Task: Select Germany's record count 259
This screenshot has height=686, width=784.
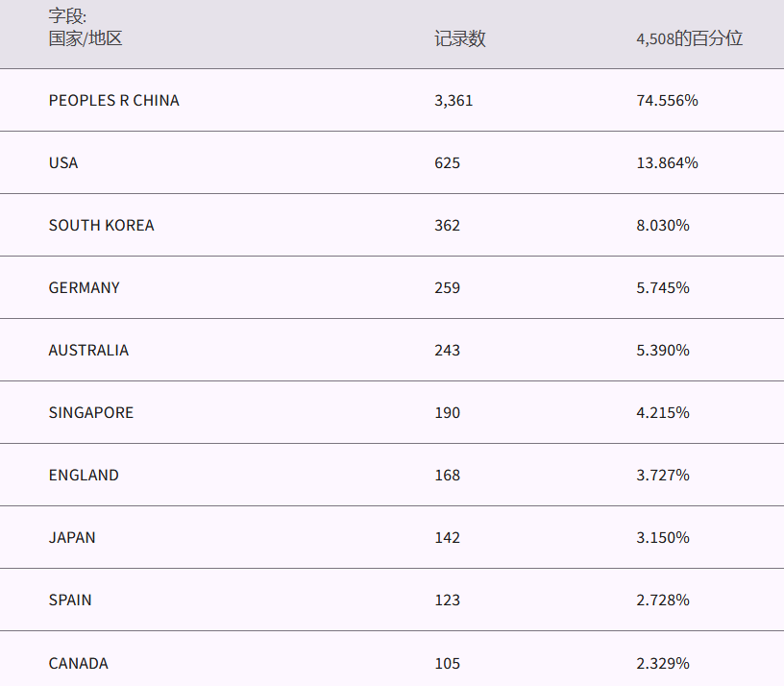Action: [447, 287]
